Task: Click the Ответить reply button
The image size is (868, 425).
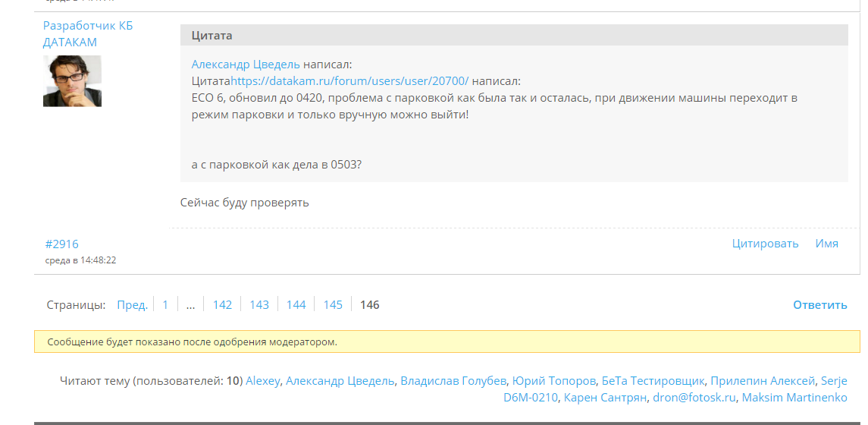Action: click(819, 305)
